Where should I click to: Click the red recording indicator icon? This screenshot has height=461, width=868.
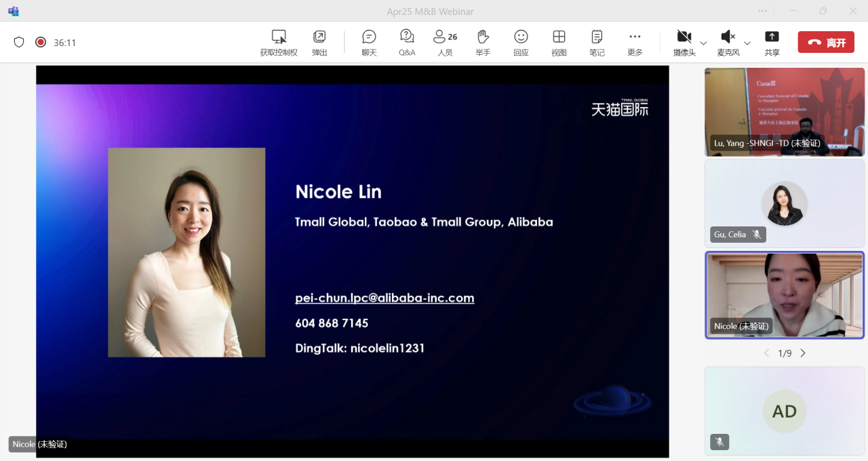pos(41,42)
